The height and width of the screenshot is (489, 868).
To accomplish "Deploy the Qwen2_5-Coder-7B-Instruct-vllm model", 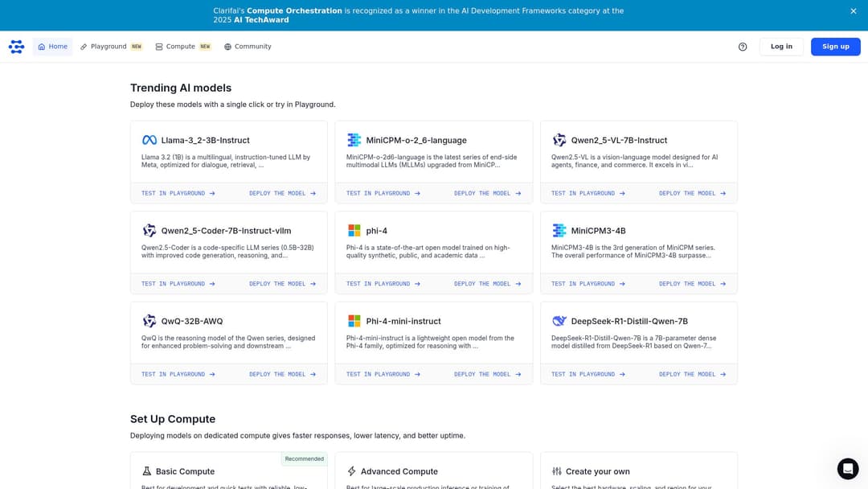I will point(282,284).
